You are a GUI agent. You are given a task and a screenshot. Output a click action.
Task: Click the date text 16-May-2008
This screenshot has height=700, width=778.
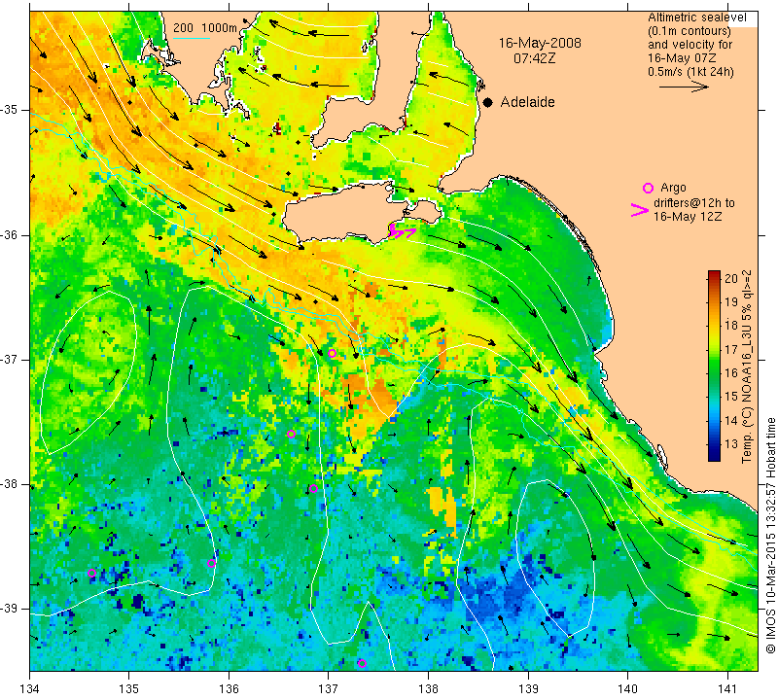coord(540,43)
